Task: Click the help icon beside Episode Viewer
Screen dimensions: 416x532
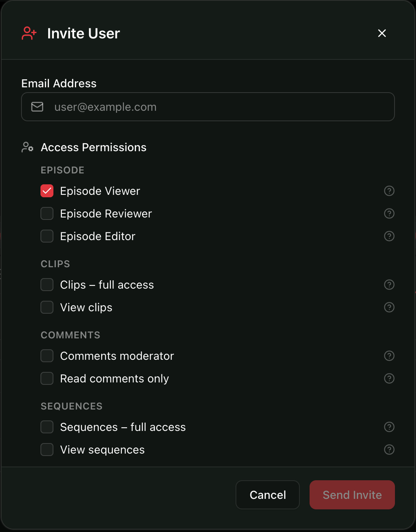Action: click(x=389, y=191)
